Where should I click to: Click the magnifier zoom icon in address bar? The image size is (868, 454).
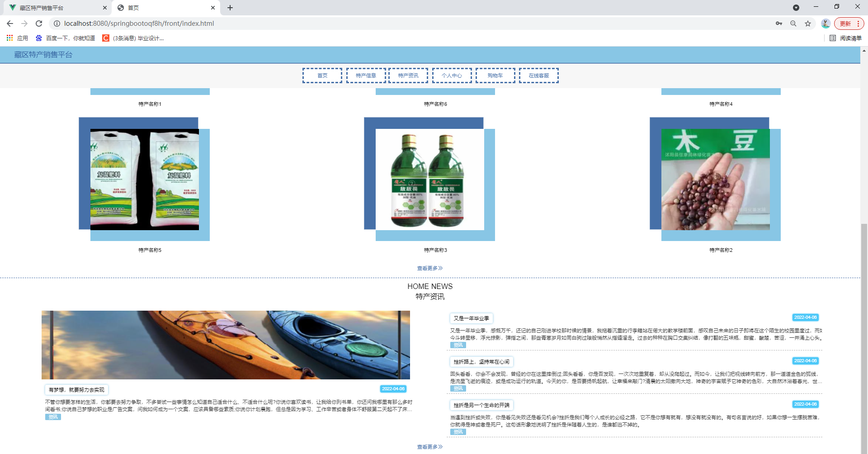793,24
